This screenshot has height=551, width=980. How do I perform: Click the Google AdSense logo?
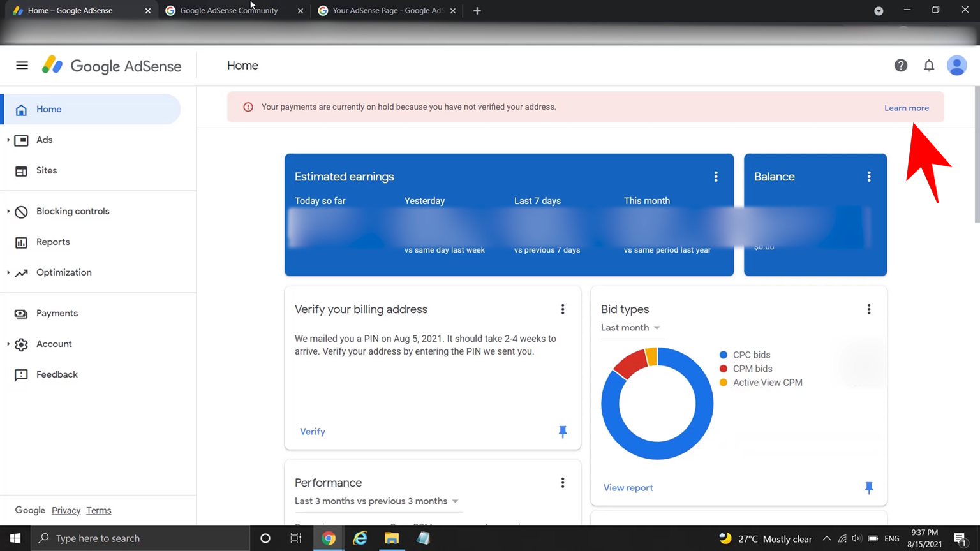coord(112,66)
